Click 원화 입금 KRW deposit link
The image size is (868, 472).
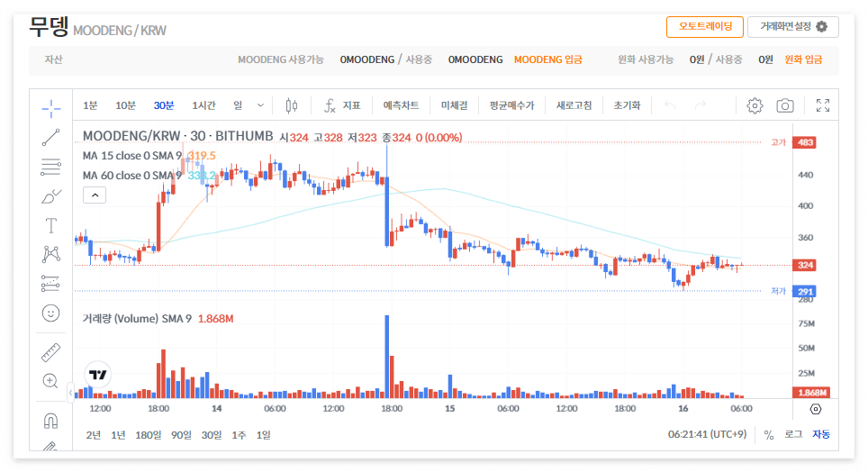(803, 59)
